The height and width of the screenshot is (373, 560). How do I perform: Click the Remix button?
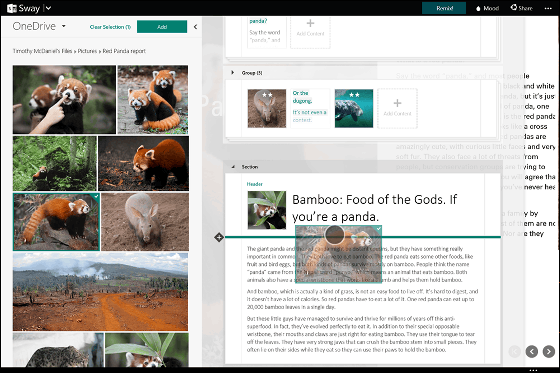[444, 8]
